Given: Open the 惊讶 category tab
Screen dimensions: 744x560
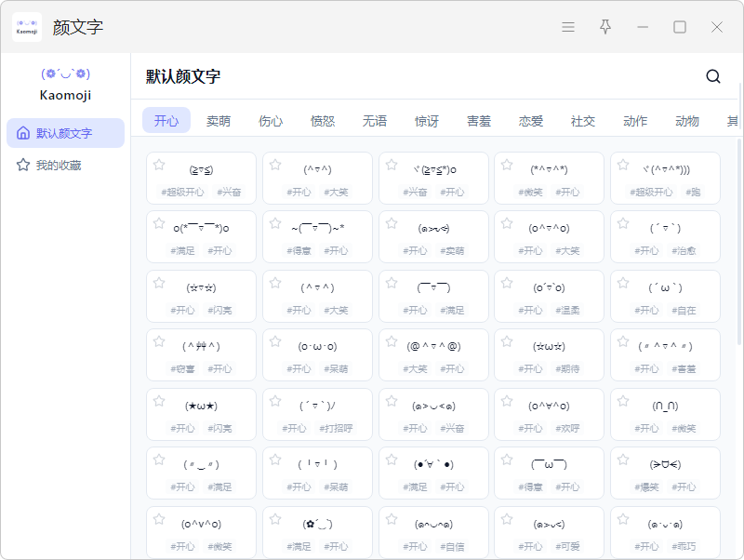Looking at the screenshot, I should [x=427, y=121].
